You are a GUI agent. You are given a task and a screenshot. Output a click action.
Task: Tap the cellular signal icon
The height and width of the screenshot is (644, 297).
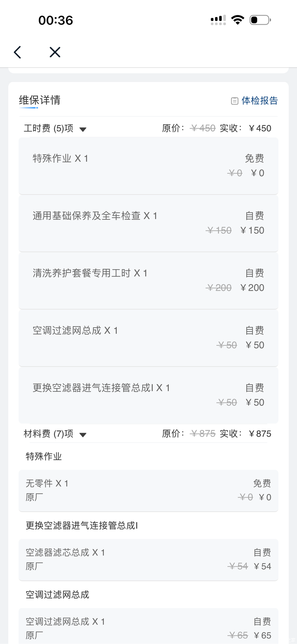click(218, 20)
